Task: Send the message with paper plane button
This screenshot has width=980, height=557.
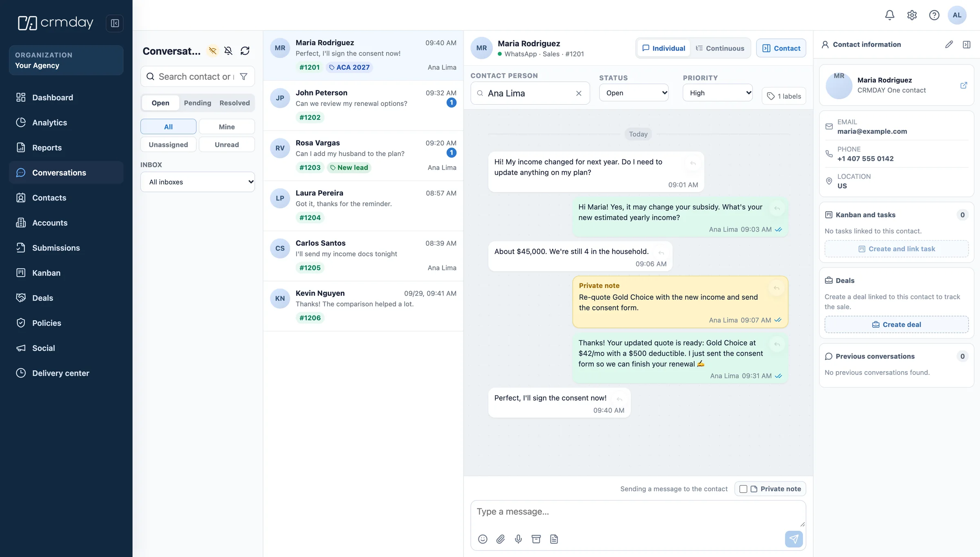Action: point(794,539)
